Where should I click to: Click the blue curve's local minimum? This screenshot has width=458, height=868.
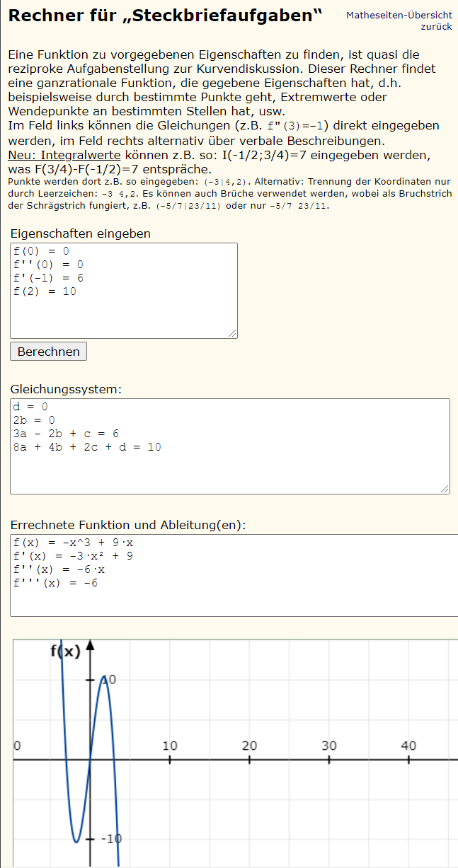(x=76, y=841)
